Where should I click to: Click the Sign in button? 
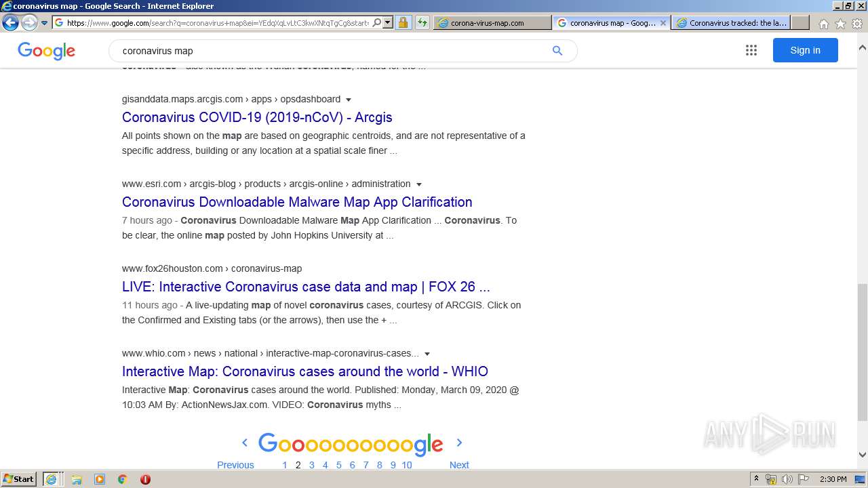(x=805, y=50)
